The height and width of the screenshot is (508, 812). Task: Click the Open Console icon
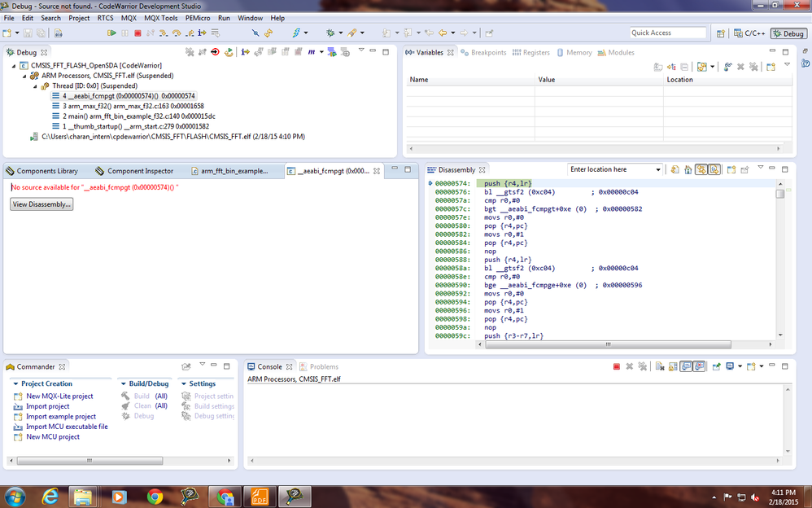coord(751,366)
